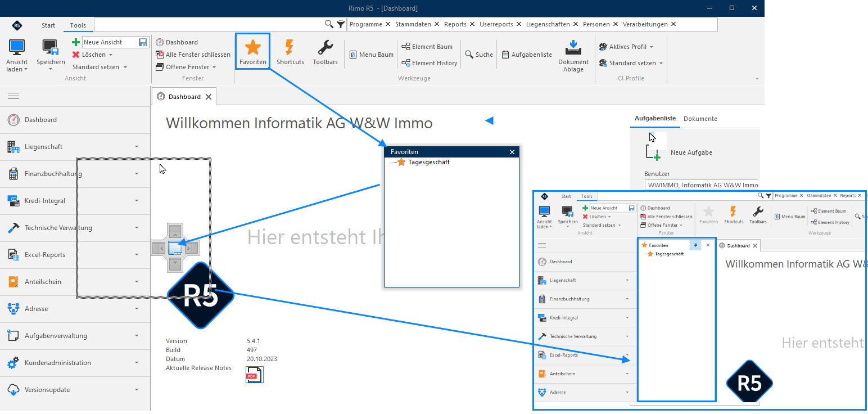Click Ansicht laden monitor in main ribbon

(17, 55)
